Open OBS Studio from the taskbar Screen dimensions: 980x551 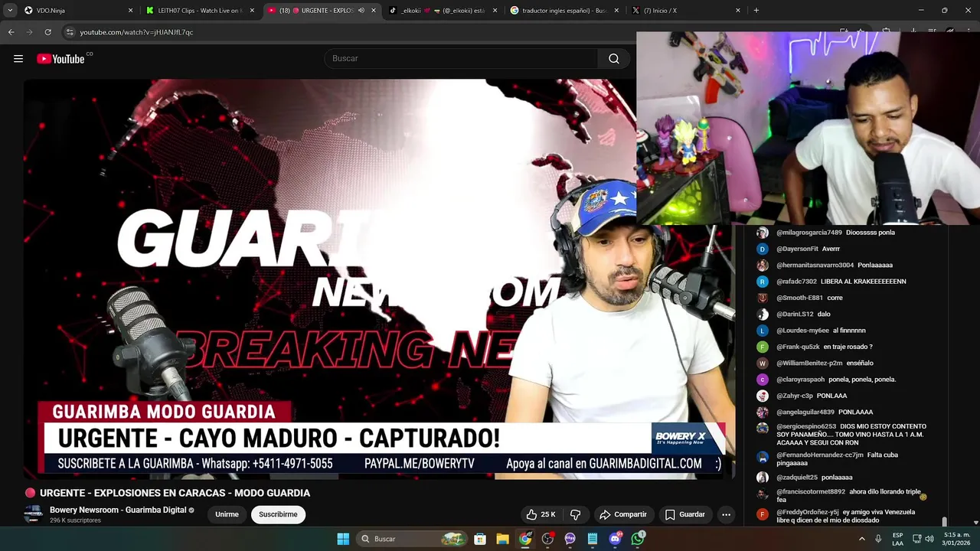pyautogui.click(x=547, y=539)
